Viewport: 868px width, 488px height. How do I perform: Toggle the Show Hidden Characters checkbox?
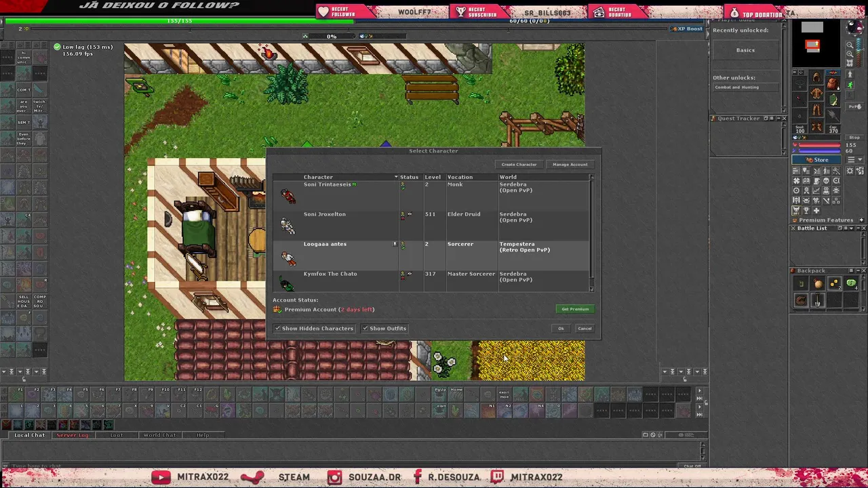coord(277,329)
